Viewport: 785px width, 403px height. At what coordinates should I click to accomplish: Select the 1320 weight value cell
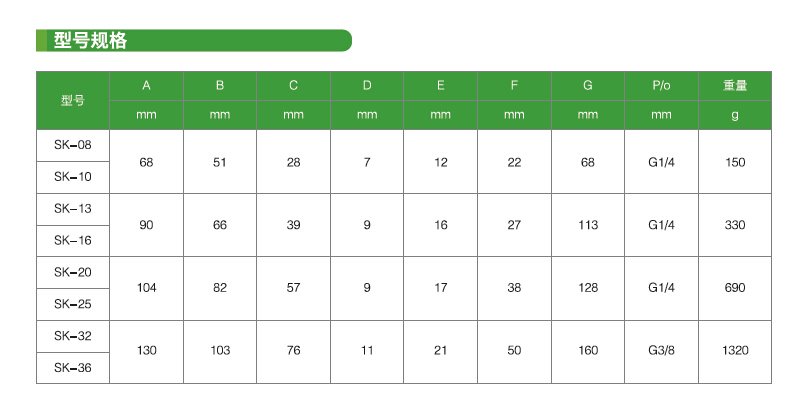pyautogui.click(x=735, y=352)
